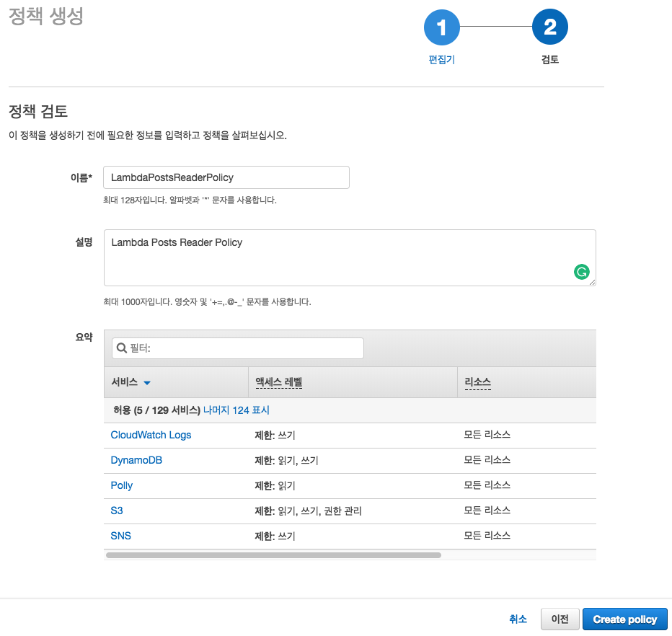Screen dimensions: 672x636
Task: Click the resize handle of description box
Action: (x=592, y=282)
